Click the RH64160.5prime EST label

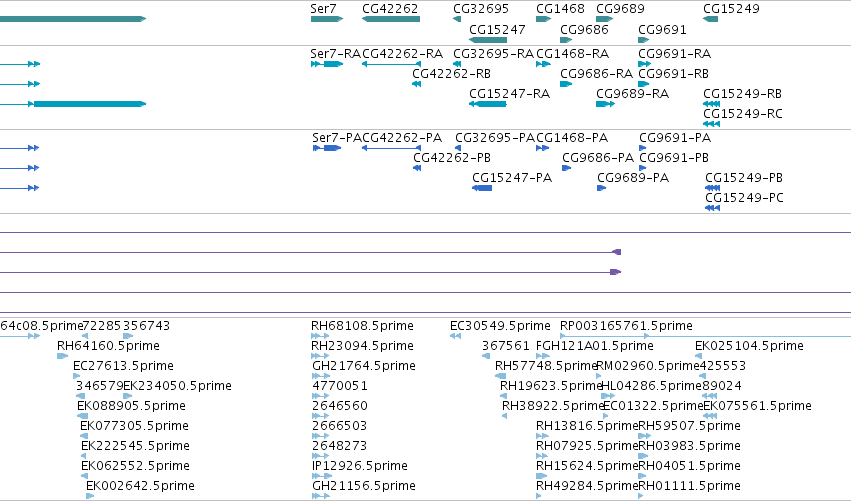109,346
